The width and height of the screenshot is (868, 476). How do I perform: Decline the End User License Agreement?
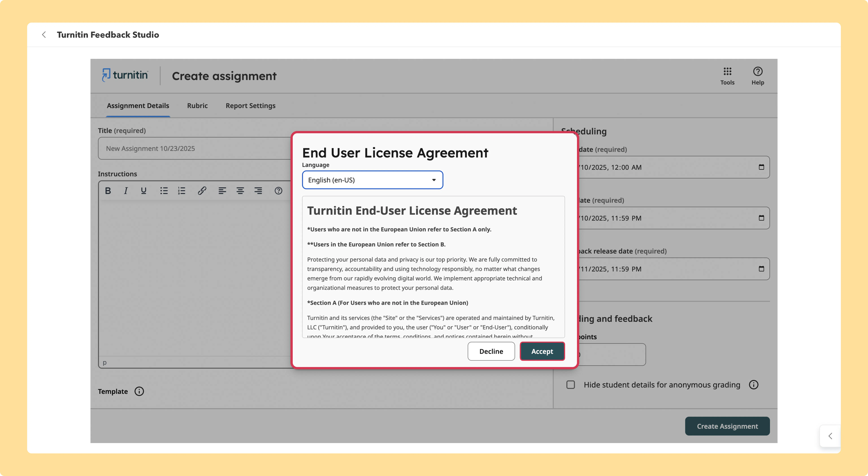click(491, 351)
